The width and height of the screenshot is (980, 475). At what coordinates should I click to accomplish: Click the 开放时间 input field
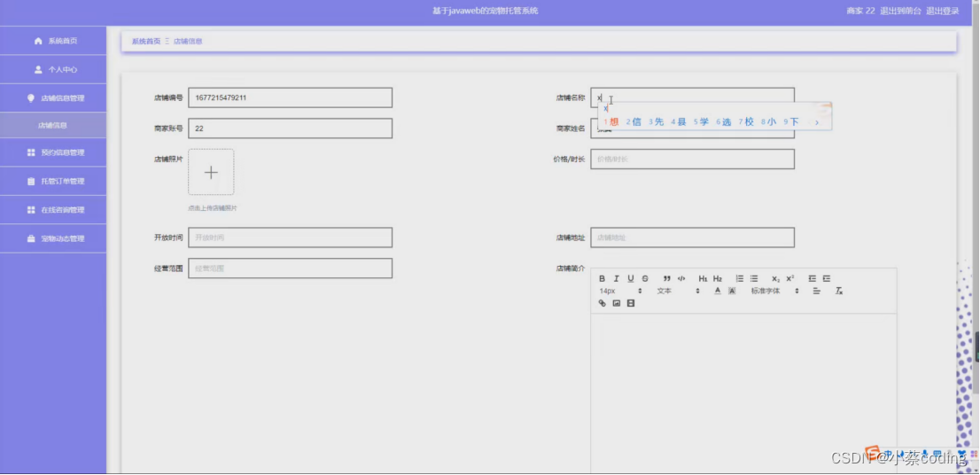pyautogui.click(x=290, y=237)
